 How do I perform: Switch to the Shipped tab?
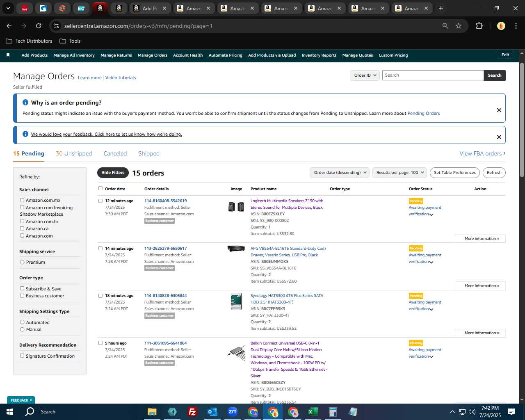[x=149, y=153]
